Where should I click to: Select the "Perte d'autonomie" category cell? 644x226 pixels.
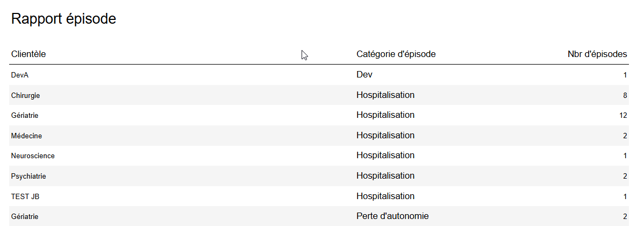pos(392,216)
